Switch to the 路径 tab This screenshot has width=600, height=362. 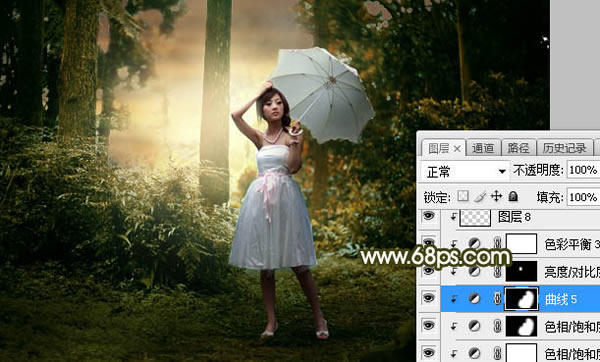(518, 148)
